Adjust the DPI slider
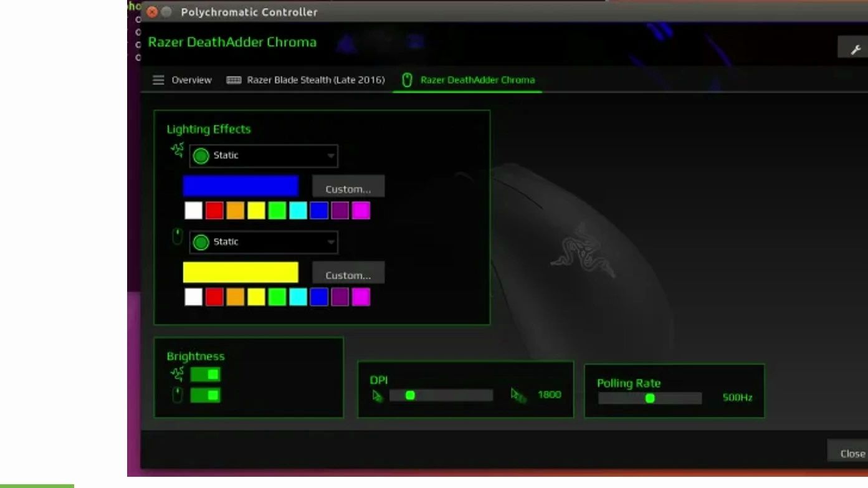Image resolution: width=868 pixels, height=488 pixels. [x=441, y=395]
